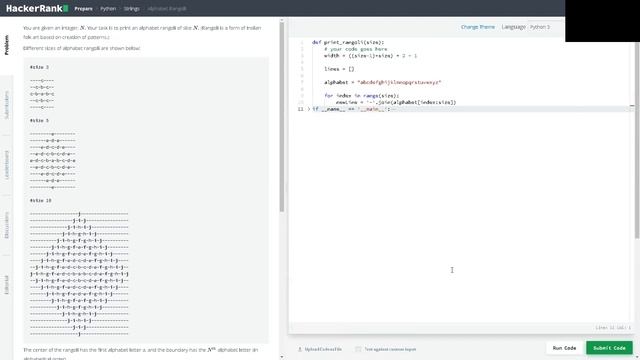Expand the folded code at line 11
Viewport: 640px width, 360px height.
coord(309,109)
